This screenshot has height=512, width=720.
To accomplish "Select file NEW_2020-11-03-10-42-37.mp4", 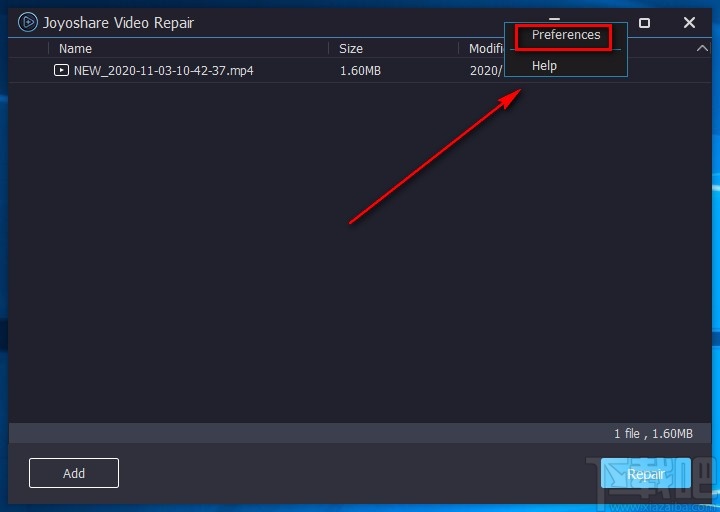I will [163, 71].
